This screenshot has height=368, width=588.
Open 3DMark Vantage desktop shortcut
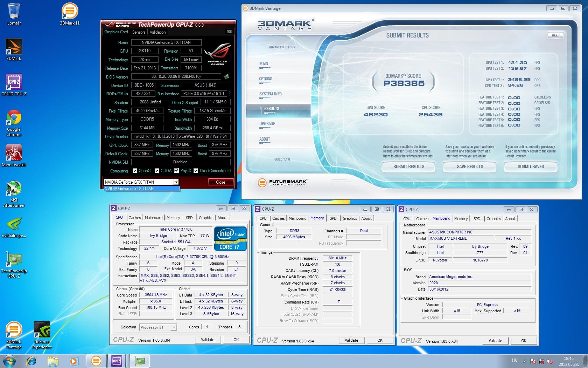pos(14,335)
